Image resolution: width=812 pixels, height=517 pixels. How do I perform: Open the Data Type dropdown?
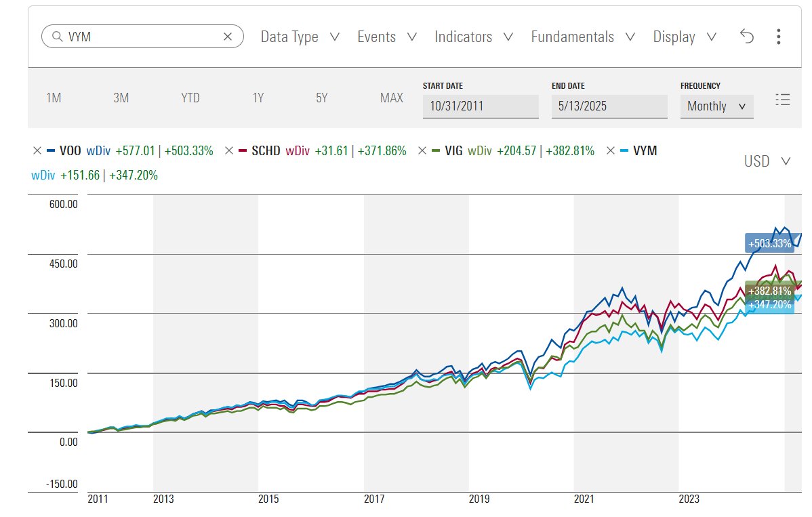[x=300, y=37]
